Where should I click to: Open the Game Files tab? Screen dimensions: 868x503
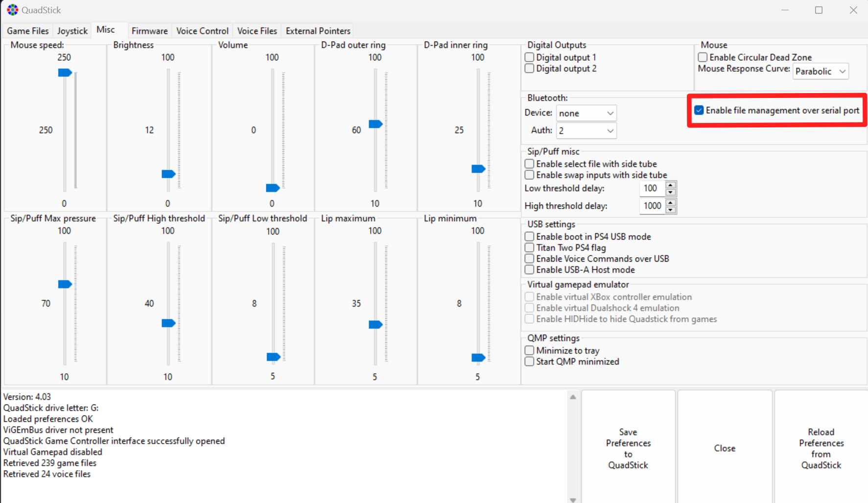pyautogui.click(x=28, y=31)
